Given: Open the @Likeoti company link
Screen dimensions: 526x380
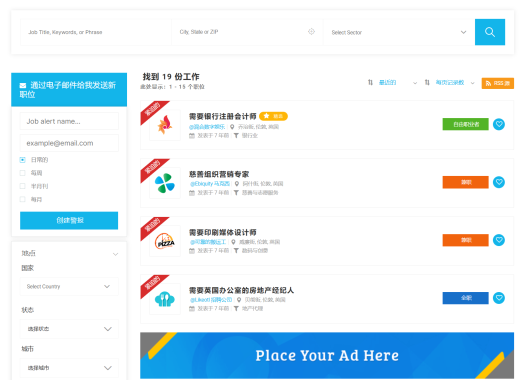Looking at the screenshot, I should (x=211, y=300).
